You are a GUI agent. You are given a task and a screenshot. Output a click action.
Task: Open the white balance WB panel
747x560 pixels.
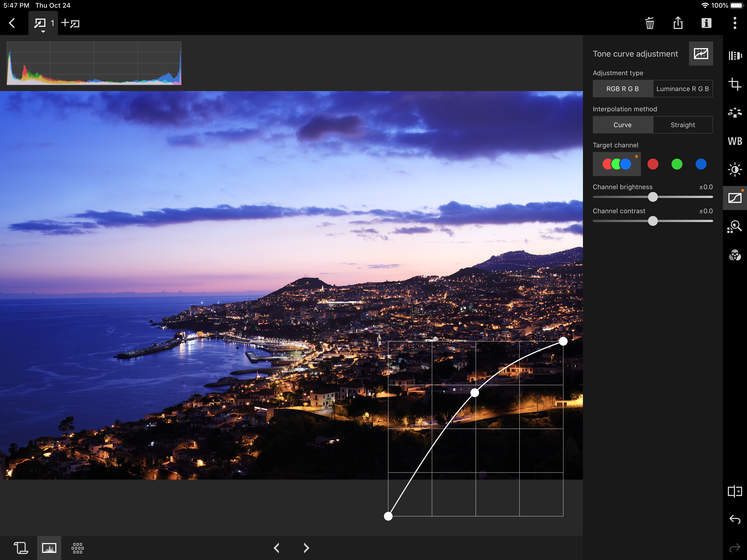coord(734,141)
